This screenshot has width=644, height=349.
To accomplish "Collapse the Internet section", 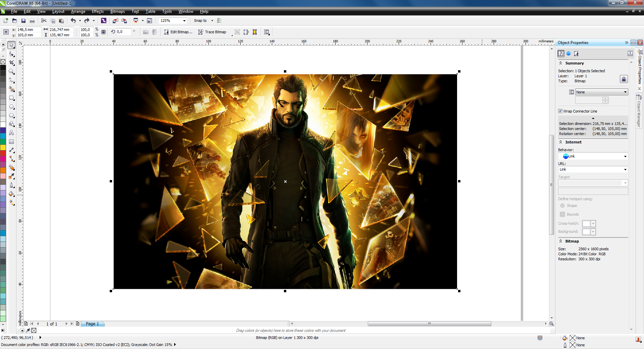I will click(560, 142).
